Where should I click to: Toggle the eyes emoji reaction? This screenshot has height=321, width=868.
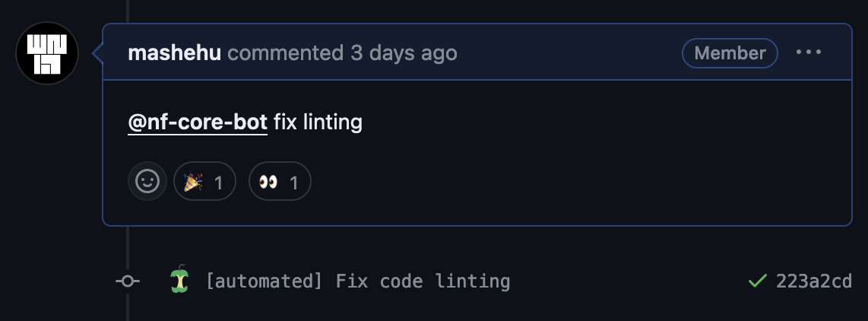[280, 181]
